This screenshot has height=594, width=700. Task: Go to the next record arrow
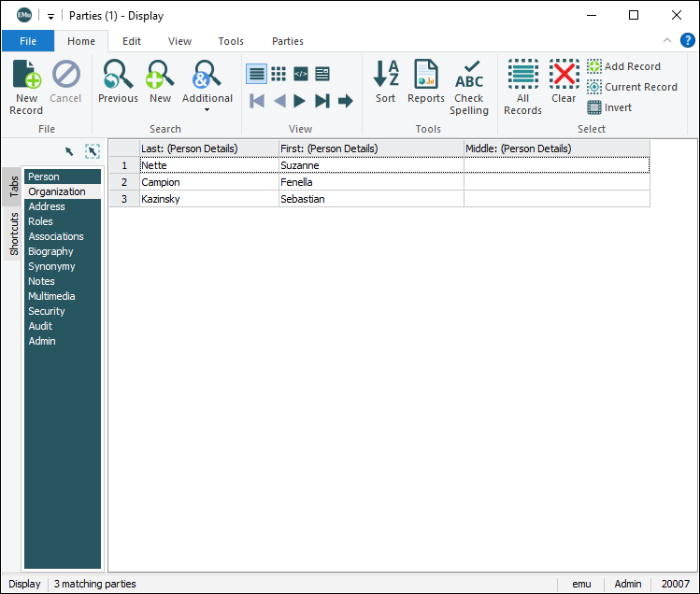tap(300, 101)
